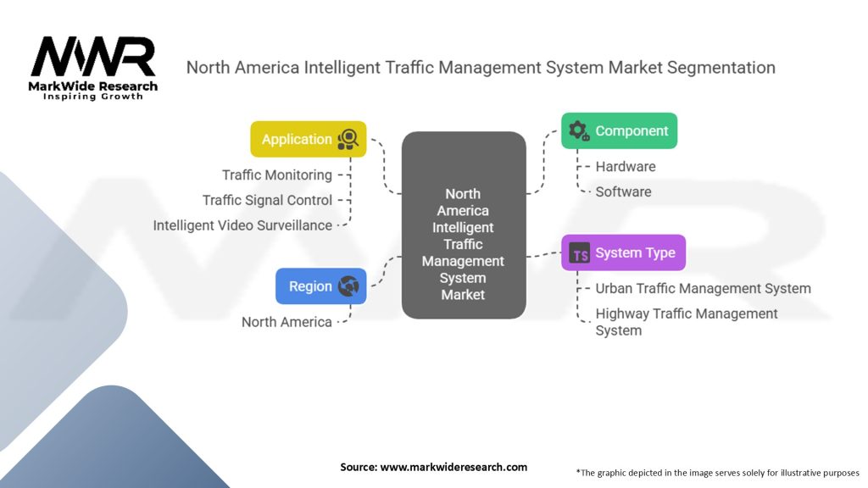Click the Urban Traffic Management System item
The height and width of the screenshot is (488, 868).
click(x=703, y=288)
